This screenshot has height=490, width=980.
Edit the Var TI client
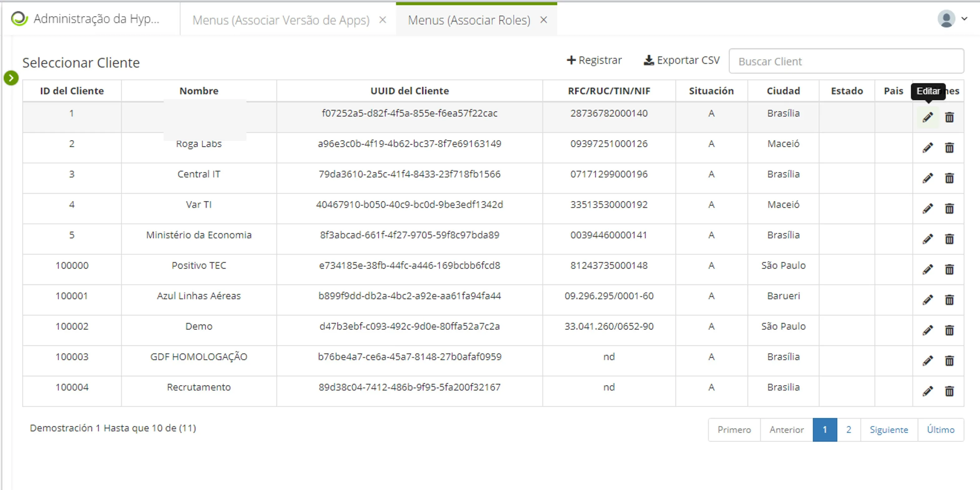tap(928, 208)
